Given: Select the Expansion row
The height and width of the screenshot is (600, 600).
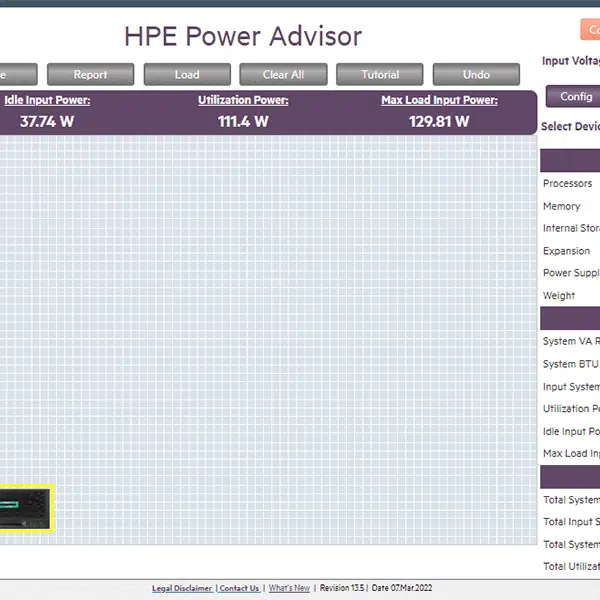Looking at the screenshot, I should (567, 251).
